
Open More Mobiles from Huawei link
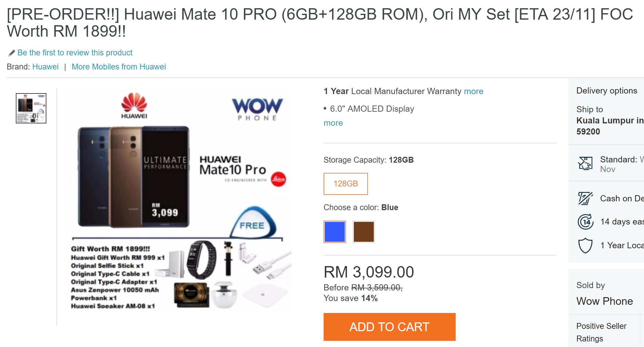(119, 67)
